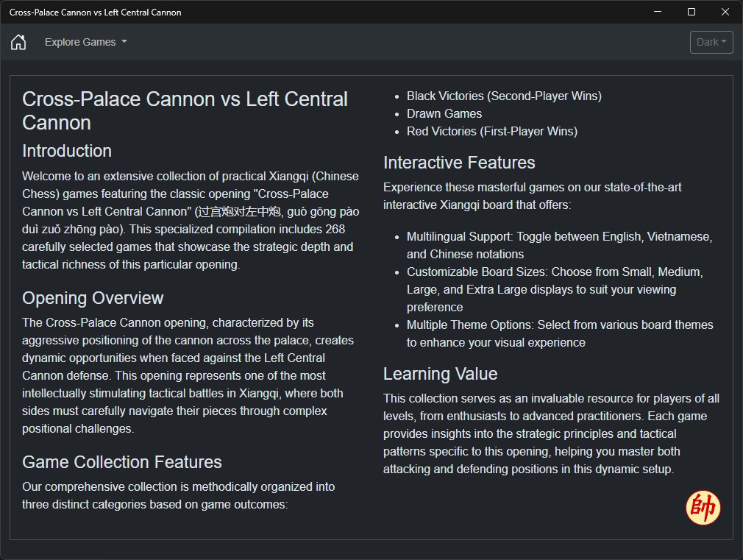Click the Interactive Features heading
Screen dimensions: 743x560
point(459,163)
